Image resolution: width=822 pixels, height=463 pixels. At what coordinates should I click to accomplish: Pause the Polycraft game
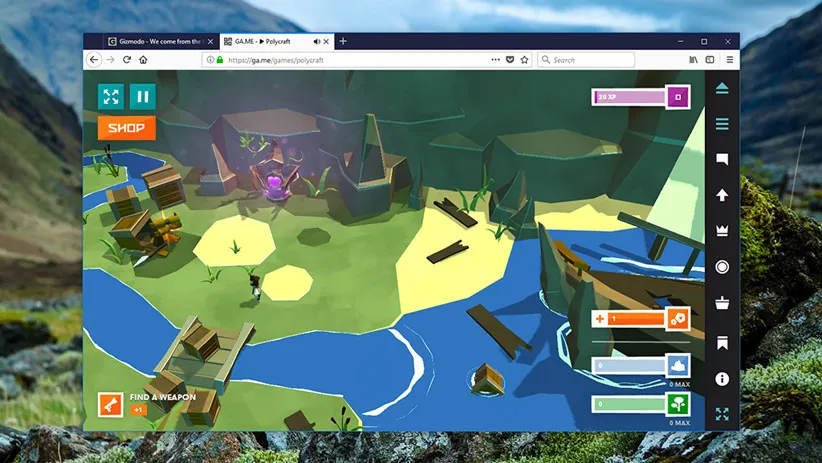142,97
